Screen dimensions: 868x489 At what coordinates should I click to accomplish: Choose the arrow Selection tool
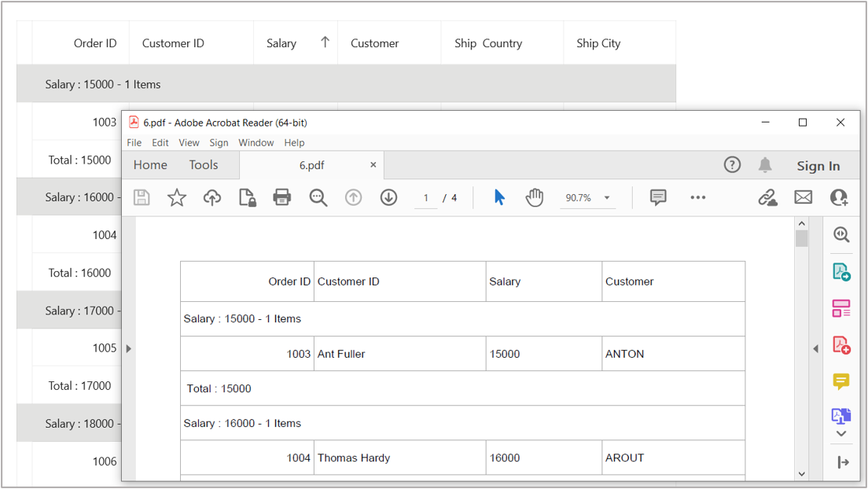pyautogui.click(x=499, y=197)
